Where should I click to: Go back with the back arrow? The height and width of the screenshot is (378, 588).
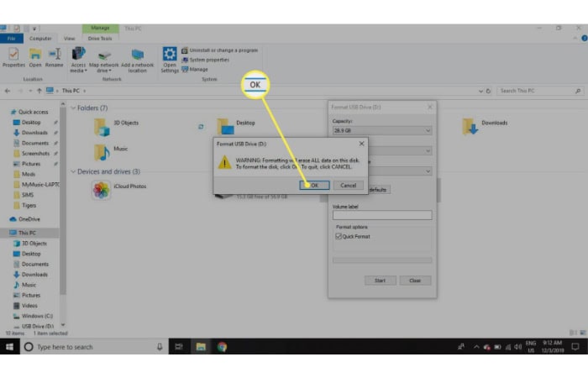(x=8, y=91)
